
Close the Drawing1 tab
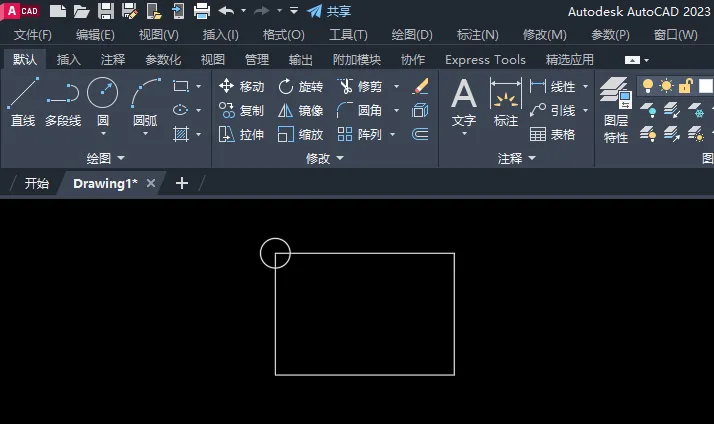[151, 183]
